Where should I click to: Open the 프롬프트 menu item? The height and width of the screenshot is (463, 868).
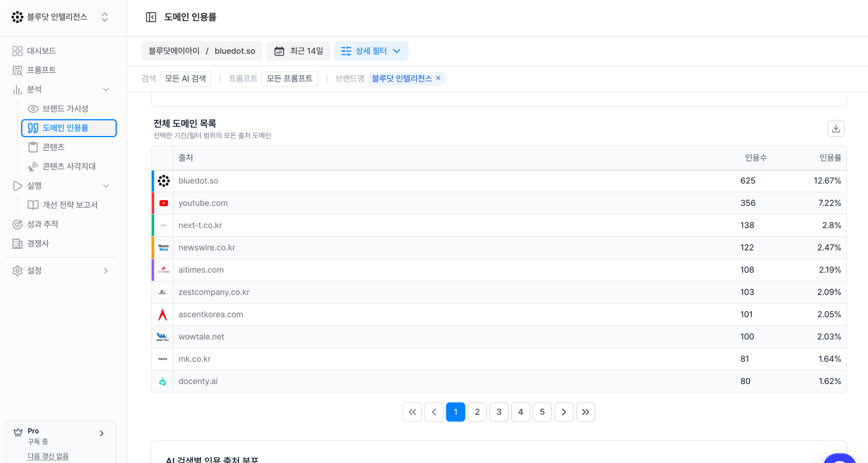click(x=41, y=70)
